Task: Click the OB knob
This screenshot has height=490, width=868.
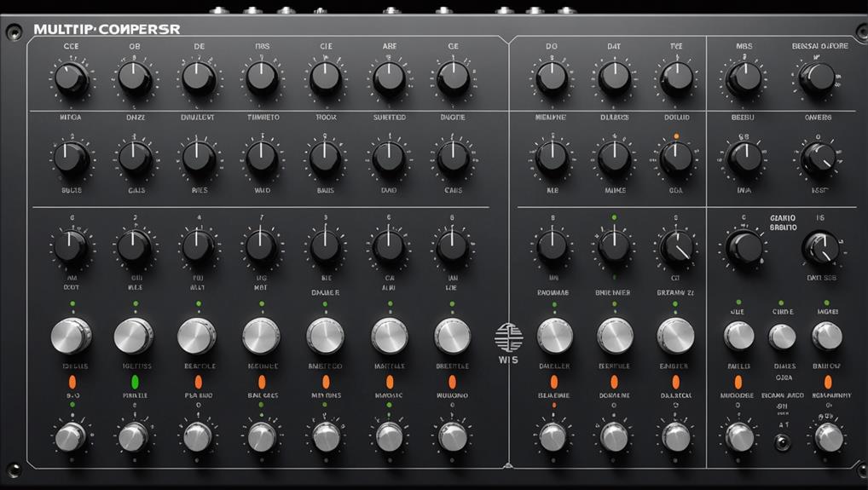Action: (135, 78)
